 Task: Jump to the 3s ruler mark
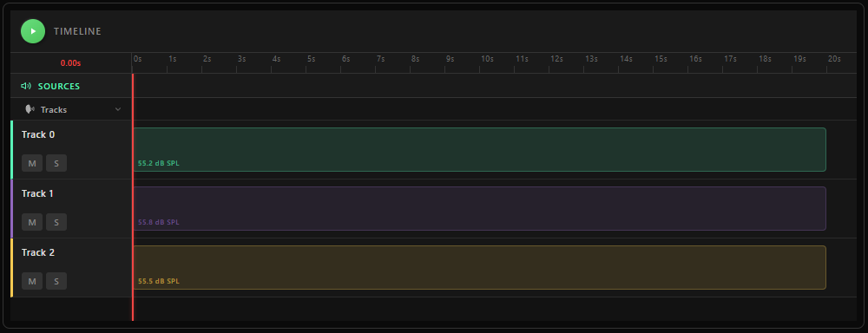pos(241,59)
